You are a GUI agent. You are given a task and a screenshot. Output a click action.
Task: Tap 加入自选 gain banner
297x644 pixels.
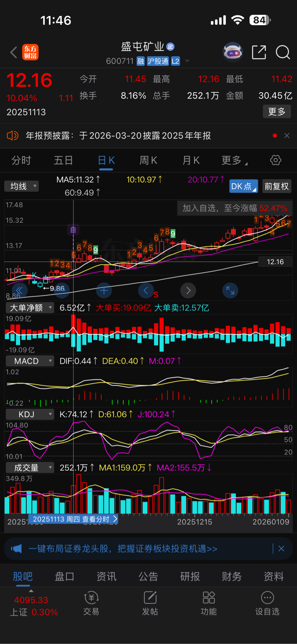pos(235,208)
